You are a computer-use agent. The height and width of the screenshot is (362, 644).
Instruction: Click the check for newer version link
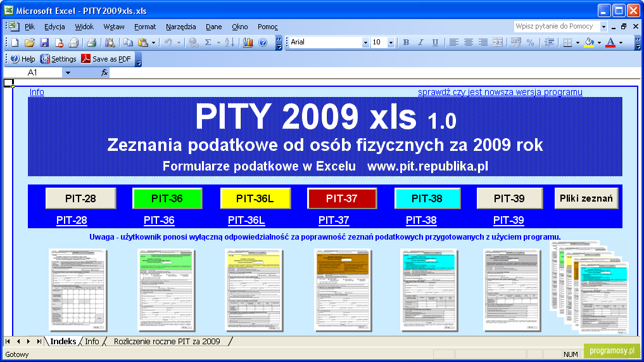500,92
